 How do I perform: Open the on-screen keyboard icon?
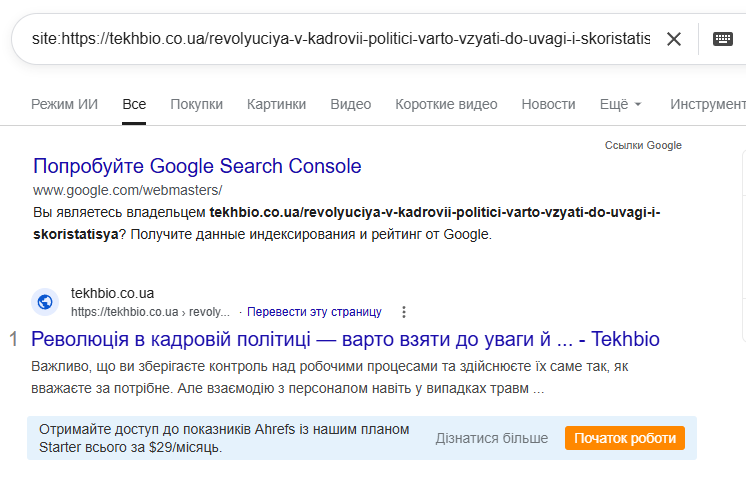pyautogui.click(x=723, y=39)
